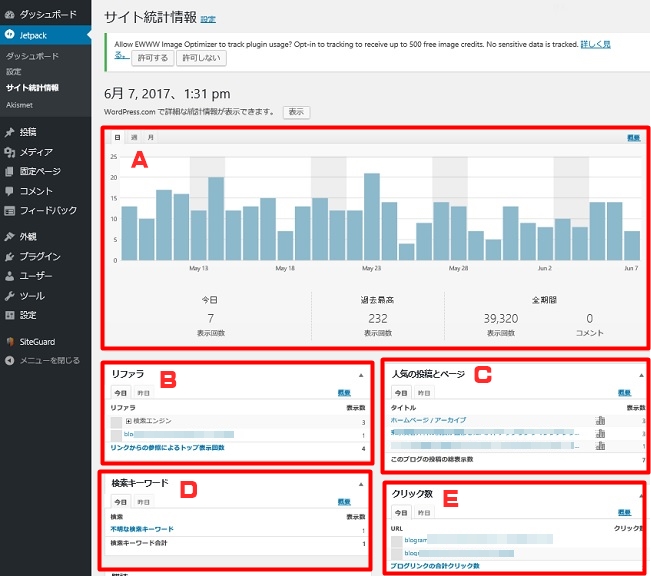This screenshot has height=576, width=651.
Task: Click the 39,320 total views value
Action: tap(501, 319)
